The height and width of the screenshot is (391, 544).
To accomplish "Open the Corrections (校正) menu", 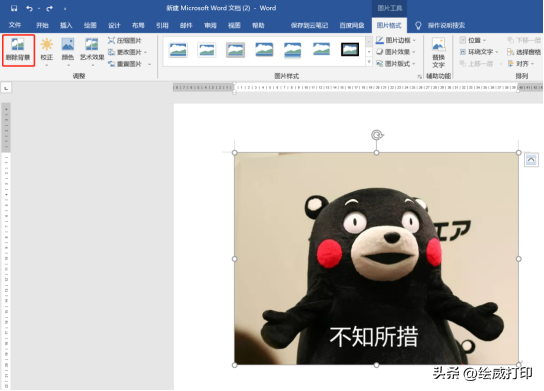I will point(46,51).
